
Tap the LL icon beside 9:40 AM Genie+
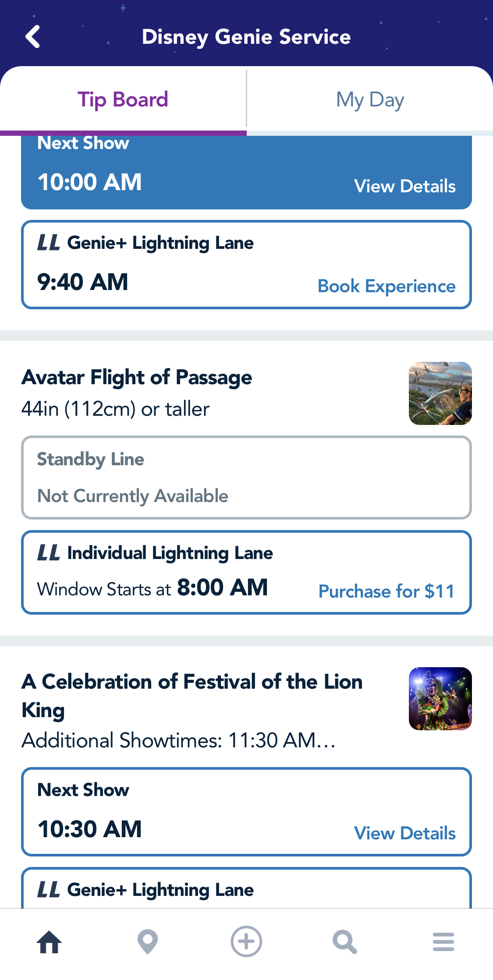48,243
